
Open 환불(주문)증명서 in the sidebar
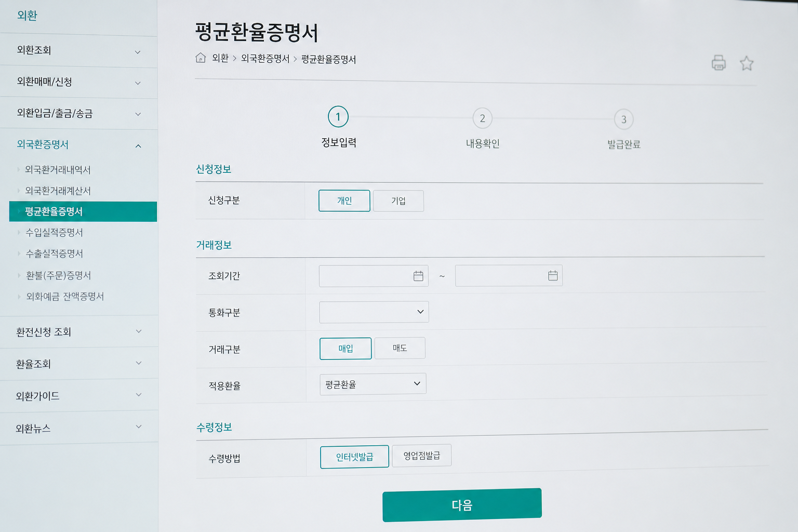point(58,275)
